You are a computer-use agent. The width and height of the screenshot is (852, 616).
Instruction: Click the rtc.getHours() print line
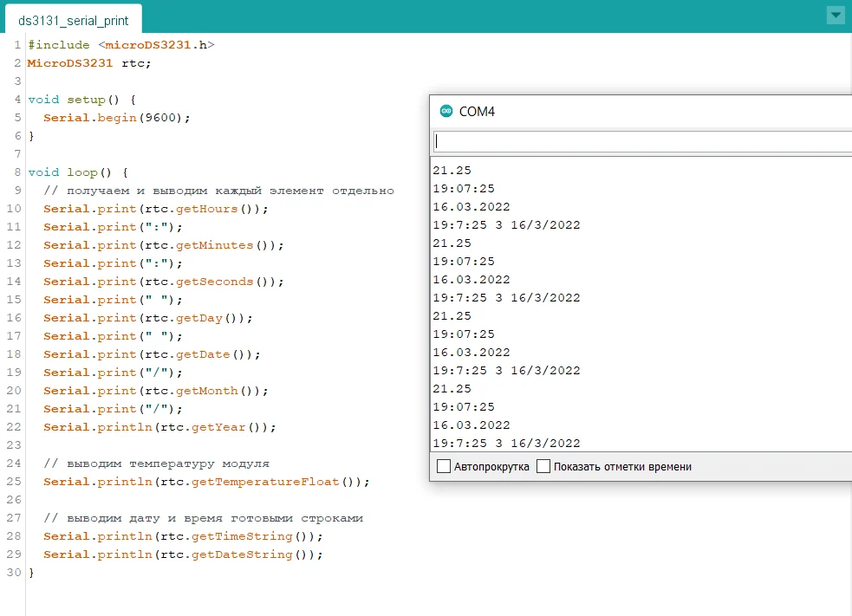pyautogui.click(x=156, y=209)
